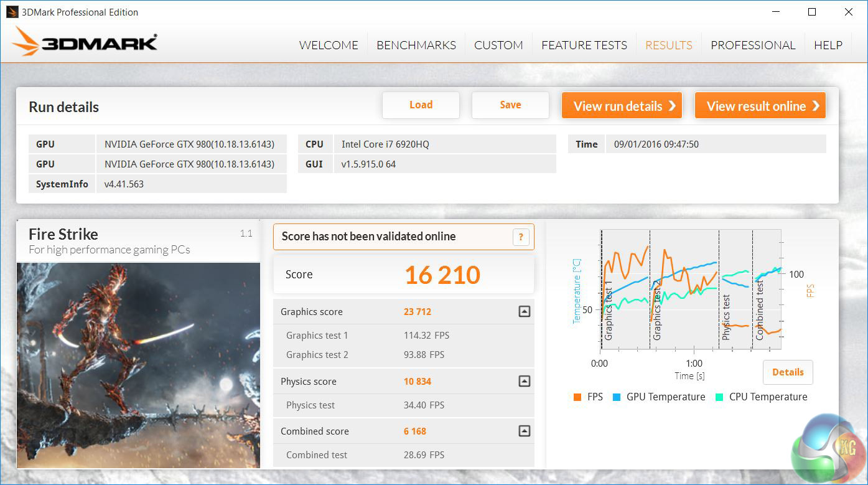
Task: Click the teal CPU Temperature legend swatch
Action: point(719,397)
